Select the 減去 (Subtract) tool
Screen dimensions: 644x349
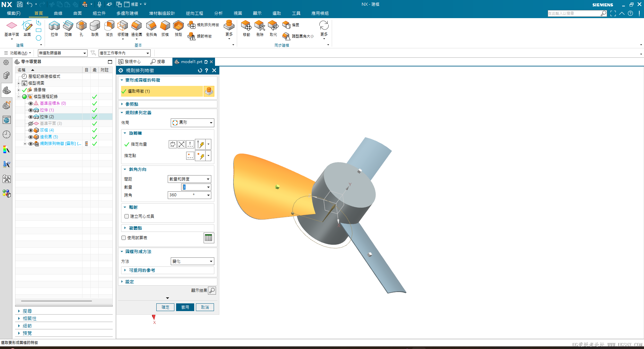pos(109,28)
